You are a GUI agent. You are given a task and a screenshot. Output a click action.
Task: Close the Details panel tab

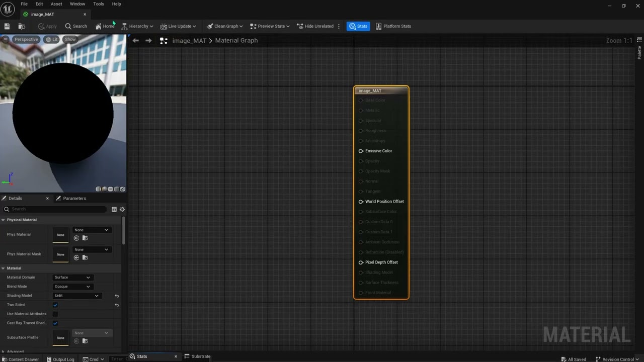click(48, 199)
